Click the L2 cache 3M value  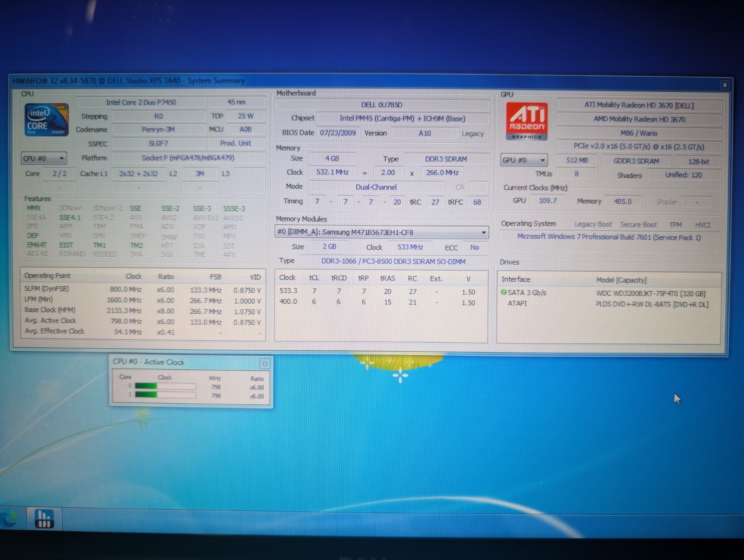199,173
